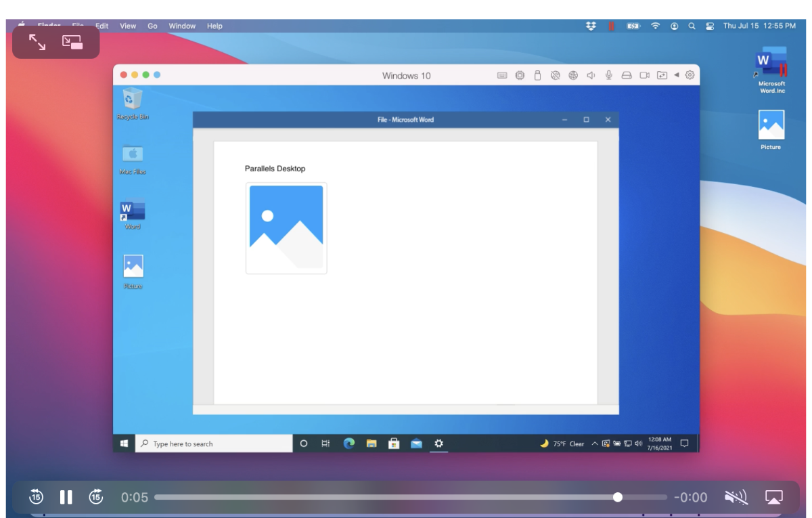Enter picture-in-picture mode
Viewport: 812px width, 518px height.
pos(72,43)
